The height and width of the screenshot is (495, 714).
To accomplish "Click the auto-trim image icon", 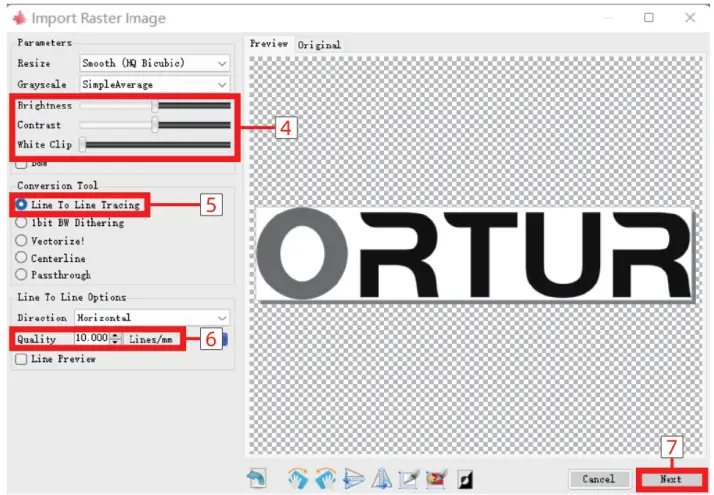I will [436, 479].
